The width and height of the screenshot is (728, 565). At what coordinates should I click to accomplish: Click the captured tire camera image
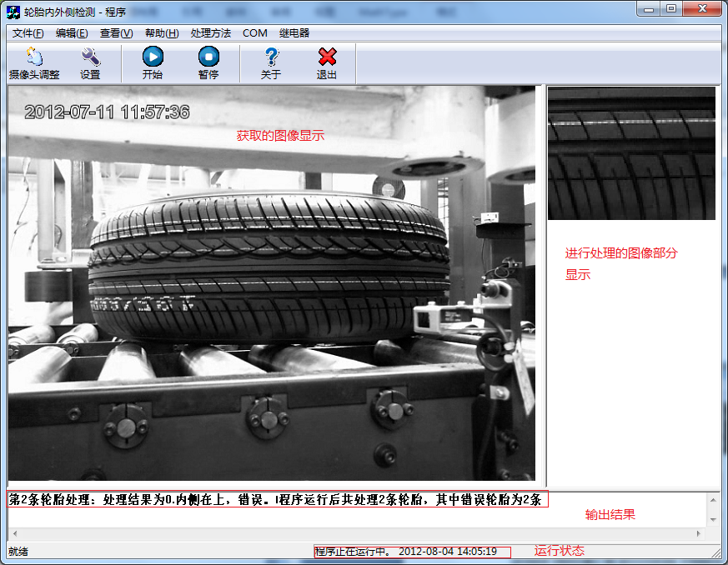[271, 283]
